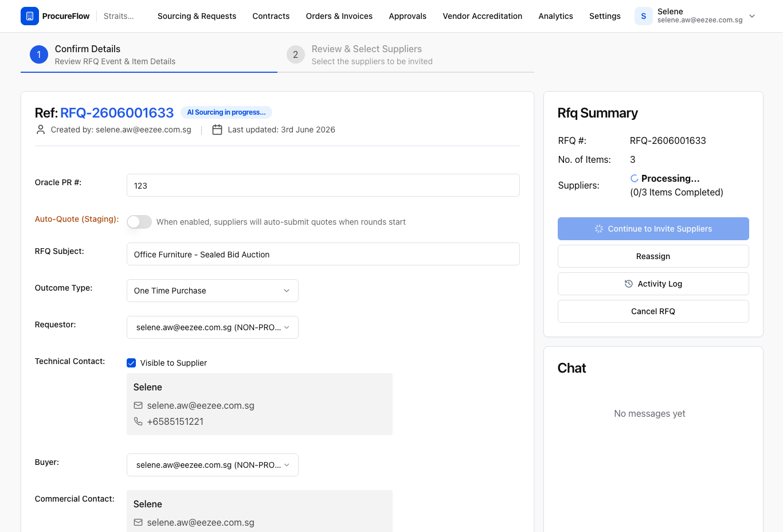Open the Approvals menu
Image resolution: width=783 pixels, height=532 pixels.
pos(408,16)
